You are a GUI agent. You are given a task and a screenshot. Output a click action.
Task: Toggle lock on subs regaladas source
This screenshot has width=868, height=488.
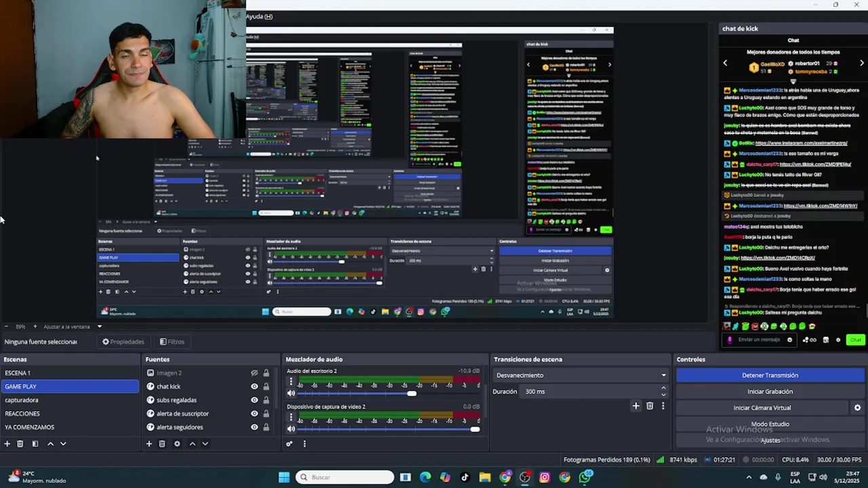(266, 400)
